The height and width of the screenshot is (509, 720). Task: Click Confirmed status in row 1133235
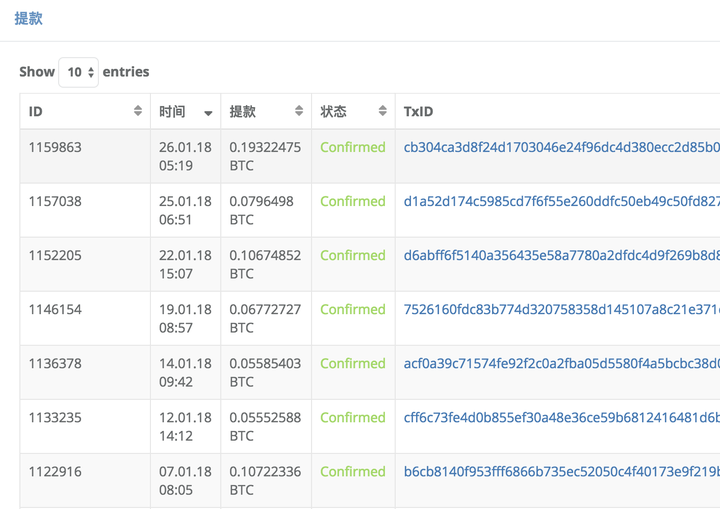[x=353, y=418]
